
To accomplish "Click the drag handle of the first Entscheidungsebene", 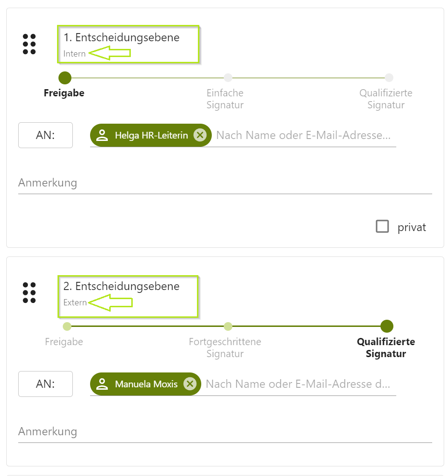I will click(29, 44).
